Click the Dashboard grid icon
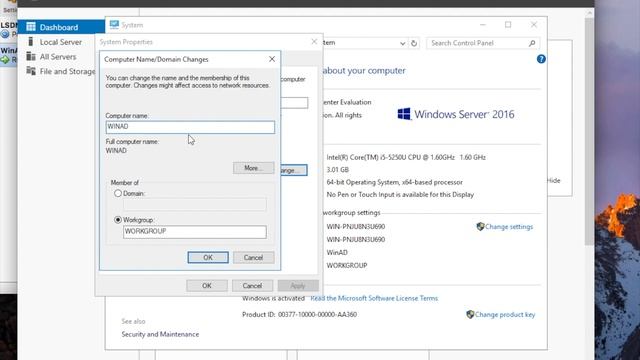This screenshot has height=360, width=640. click(x=31, y=27)
